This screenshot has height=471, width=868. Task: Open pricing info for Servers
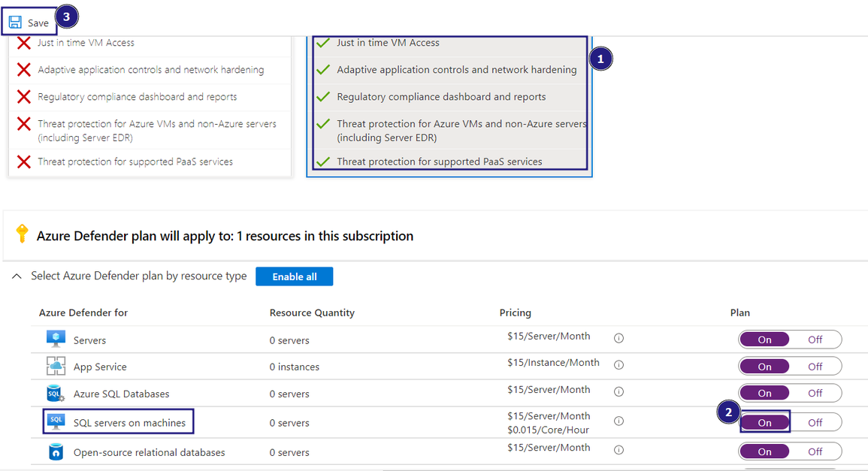619,338
